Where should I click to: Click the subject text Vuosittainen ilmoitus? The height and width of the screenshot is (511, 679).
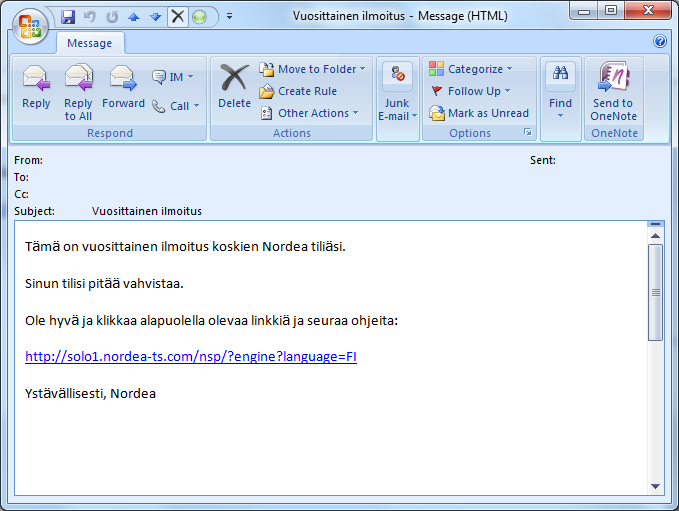tap(147, 211)
